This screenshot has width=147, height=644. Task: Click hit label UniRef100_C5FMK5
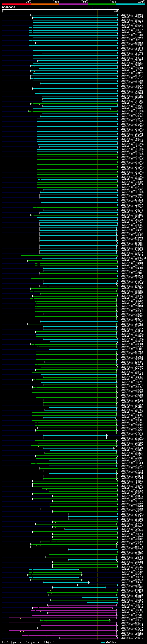click(x=132, y=324)
